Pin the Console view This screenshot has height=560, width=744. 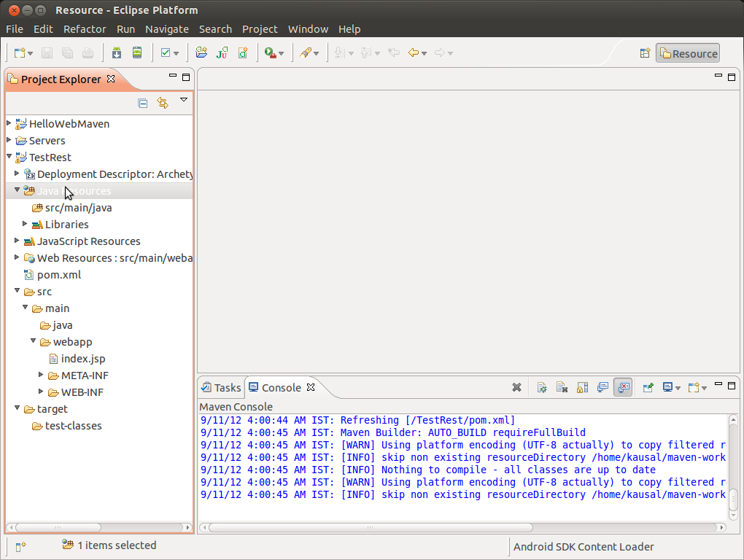(648, 387)
